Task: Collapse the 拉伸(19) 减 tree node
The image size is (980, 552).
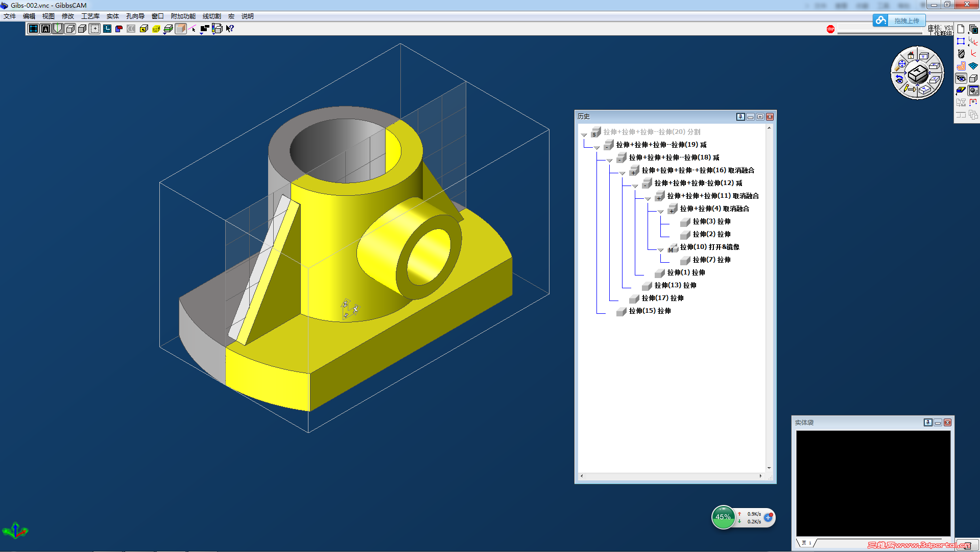Action: 596,148
